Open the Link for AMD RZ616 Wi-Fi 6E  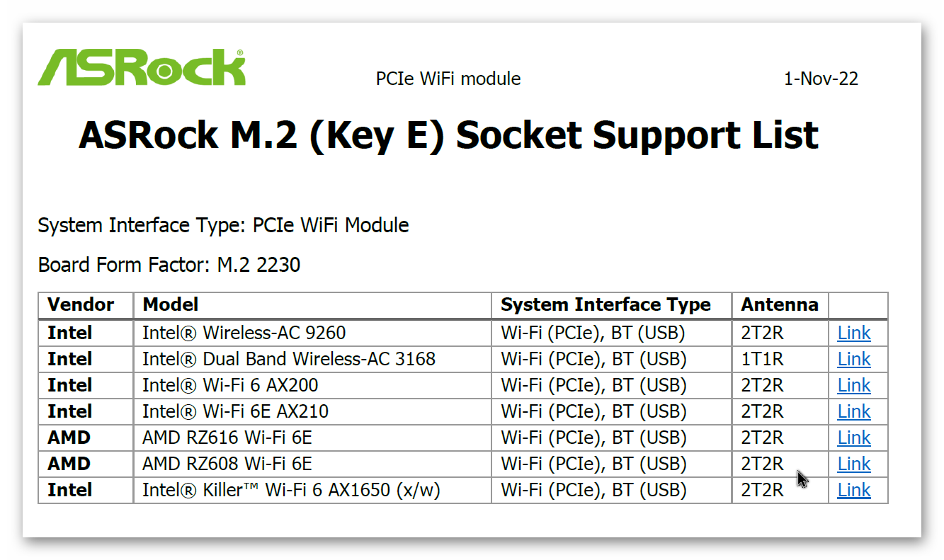853,438
